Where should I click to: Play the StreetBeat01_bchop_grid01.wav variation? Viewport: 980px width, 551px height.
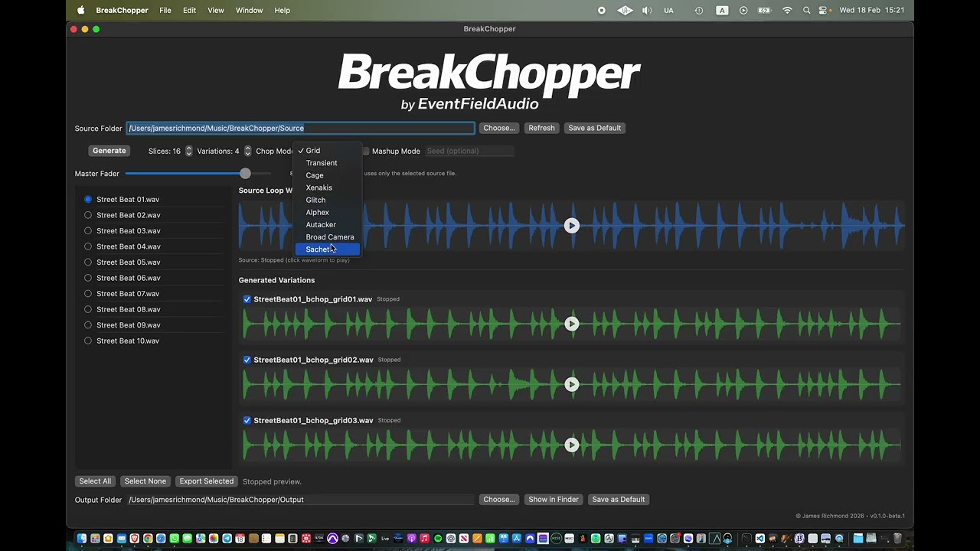point(571,324)
